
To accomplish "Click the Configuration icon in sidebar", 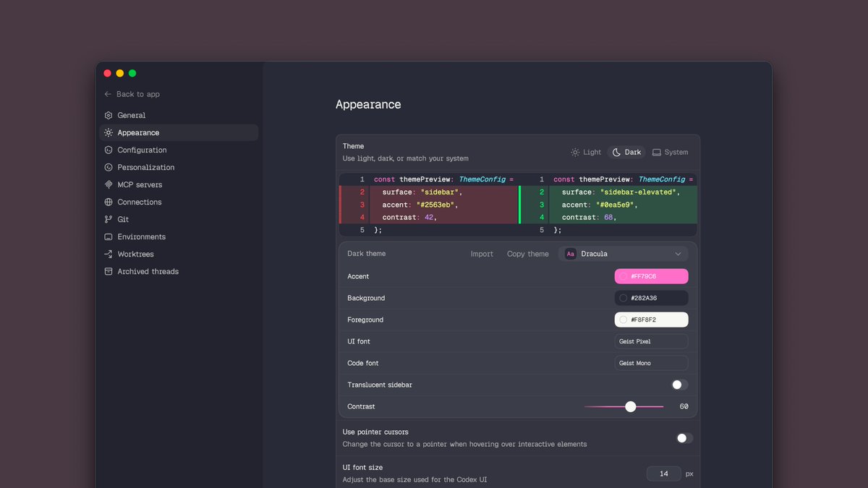I will [109, 150].
